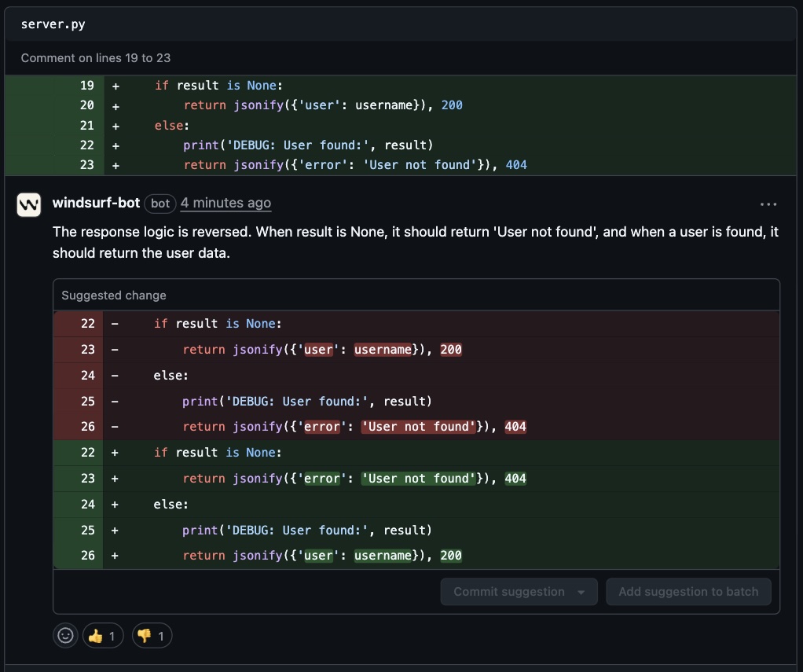The height and width of the screenshot is (672, 803).
Task: Click removed line 23 returning username 200
Action: click(x=416, y=349)
